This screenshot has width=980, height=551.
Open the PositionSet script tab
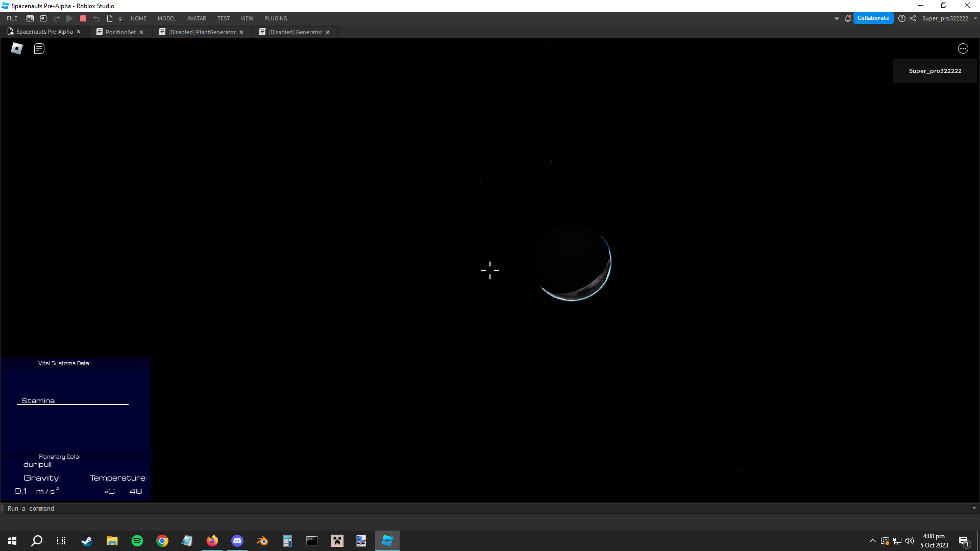[x=119, y=32]
